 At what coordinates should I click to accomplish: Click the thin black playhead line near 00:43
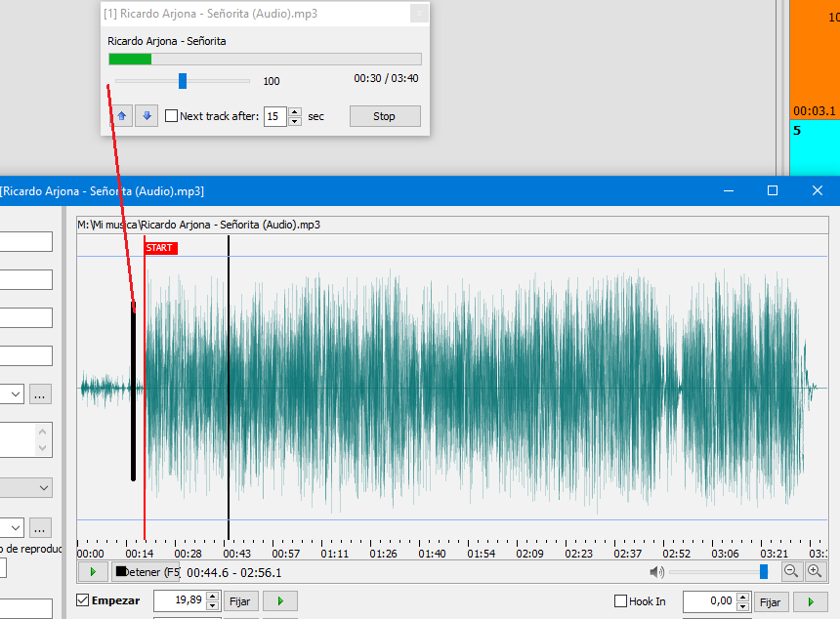pyautogui.click(x=229, y=388)
